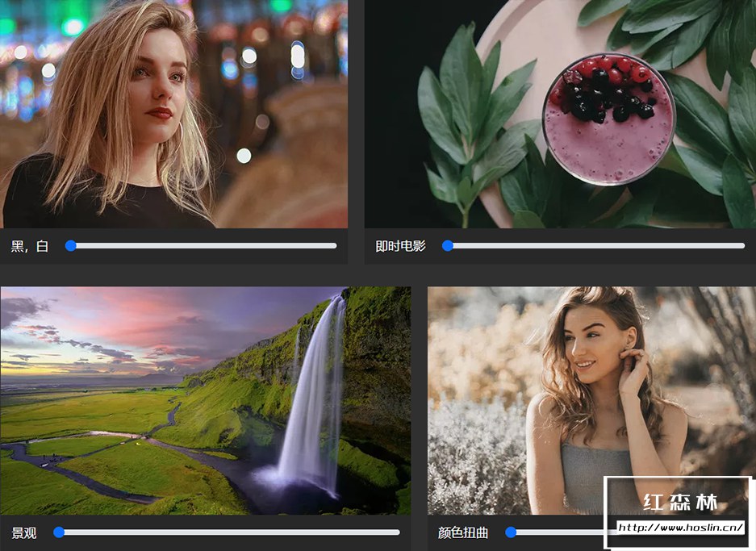The image size is (756, 551).
Task: Click the 即时电影 preset label
Action: [x=400, y=246]
